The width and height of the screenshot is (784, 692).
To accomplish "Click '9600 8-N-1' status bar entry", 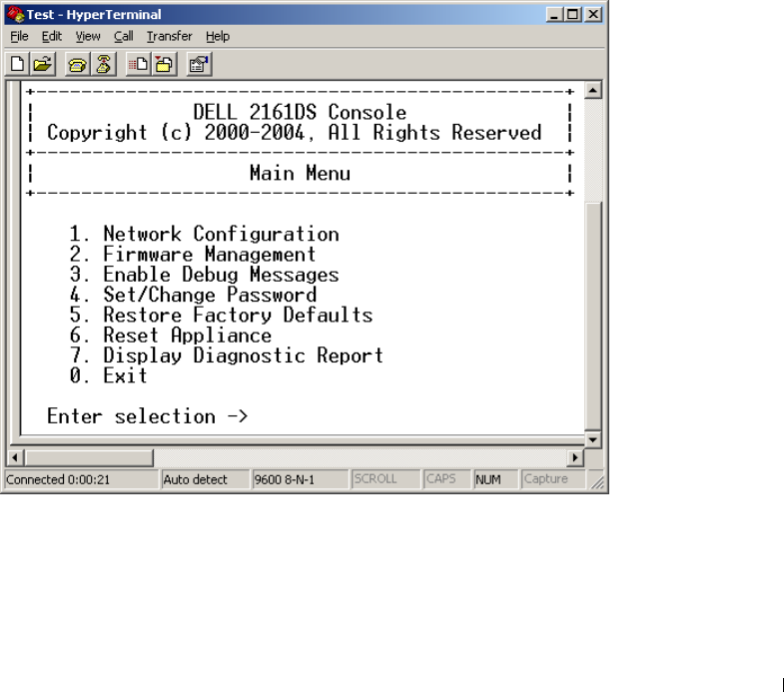I will pos(300,479).
